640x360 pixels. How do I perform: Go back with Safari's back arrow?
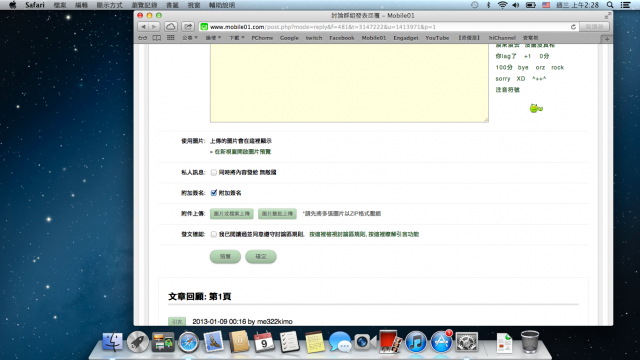(x=143, y=27)
